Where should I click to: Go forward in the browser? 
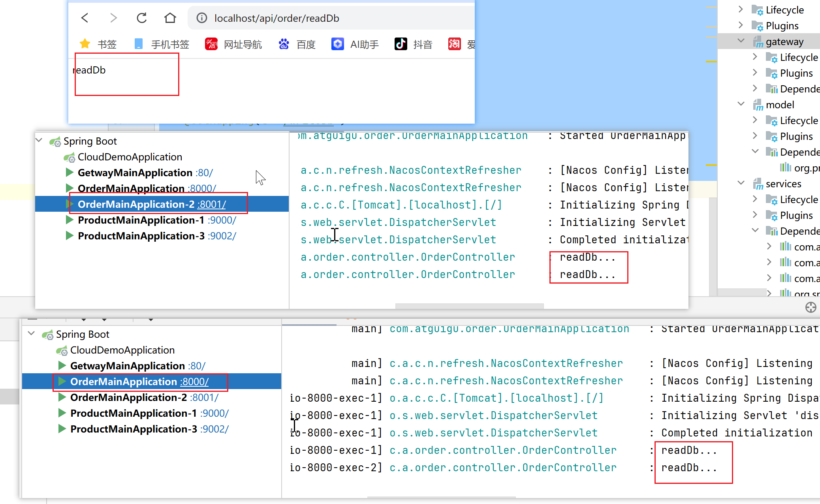113,18
